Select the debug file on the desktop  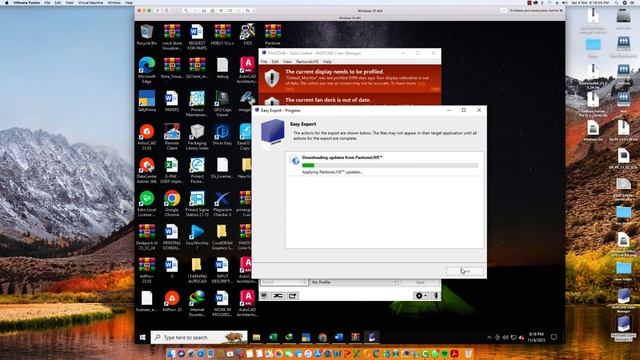click(x=222, y=68)
